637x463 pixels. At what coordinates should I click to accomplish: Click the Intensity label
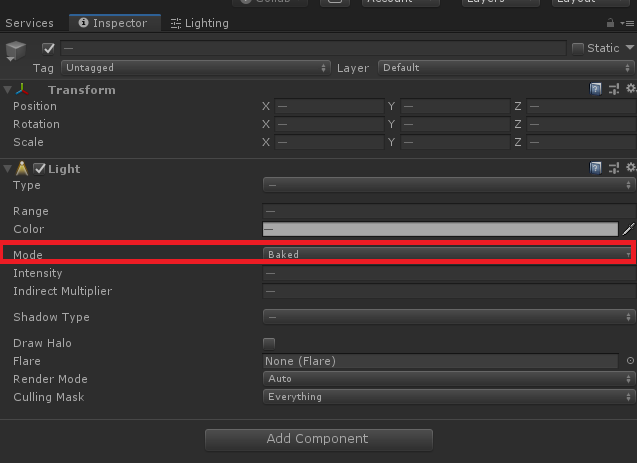(38, 273)
